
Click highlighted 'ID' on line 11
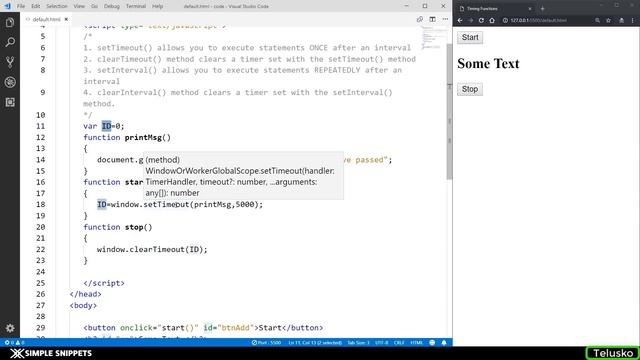107,126
